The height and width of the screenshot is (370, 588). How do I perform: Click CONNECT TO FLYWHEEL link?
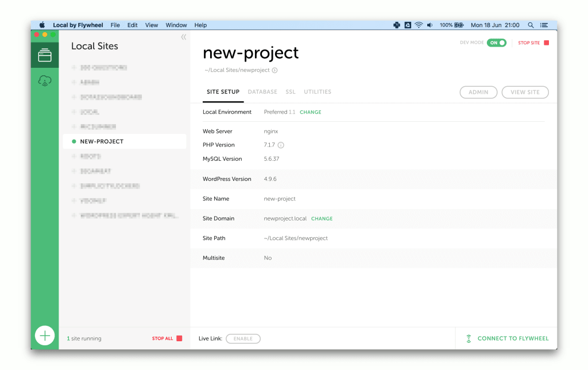pyautogui.click(x=513, y=338)
